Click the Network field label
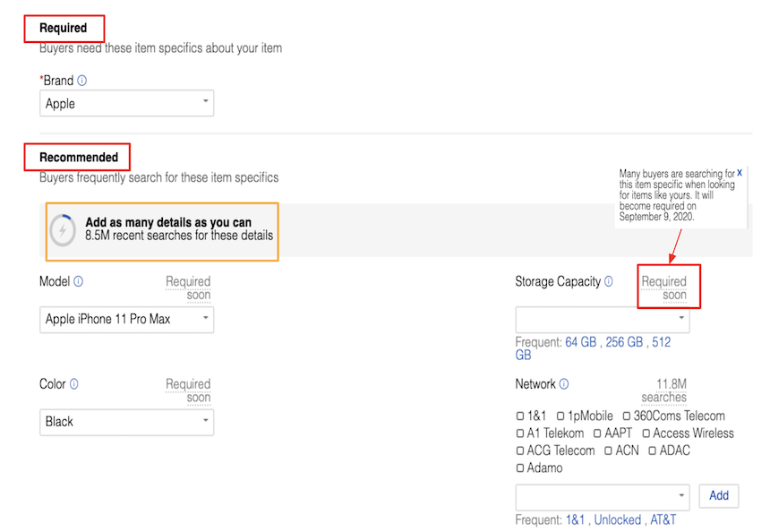Screen dimensions: 770x532 pos(535,384)
